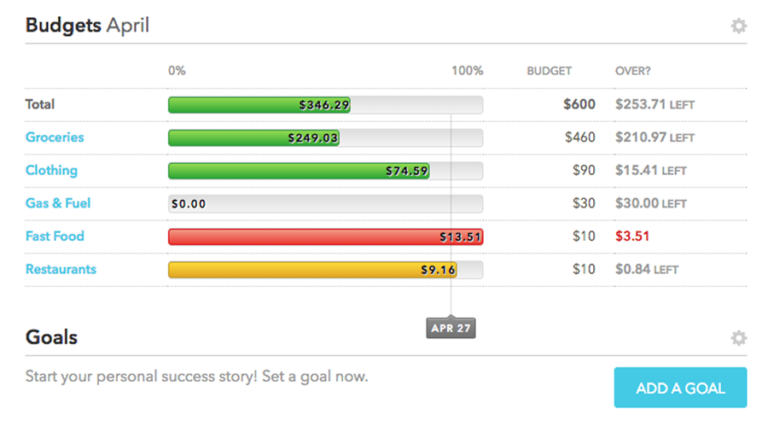
Task: Open the Groceries budget category
Action: [x=54, y=137]
